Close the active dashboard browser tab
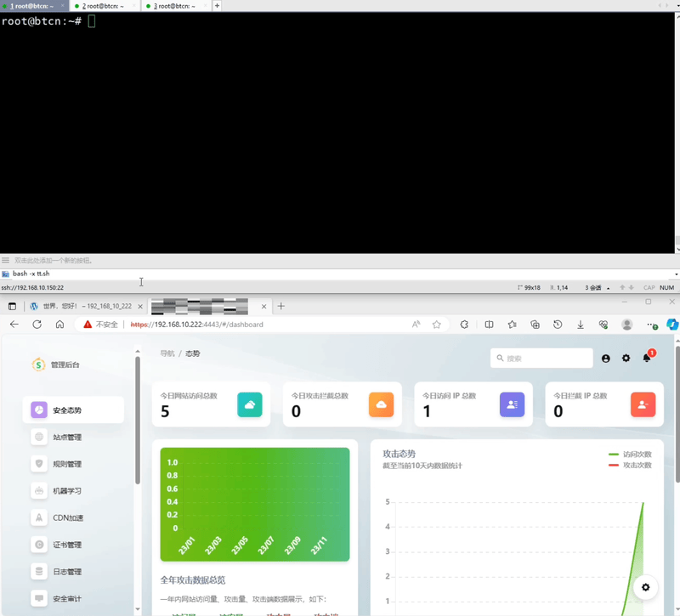 [x=263, y=306]
